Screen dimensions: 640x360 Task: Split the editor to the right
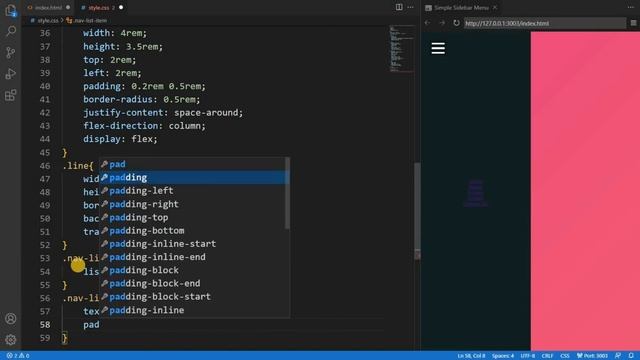coord(399,7)
